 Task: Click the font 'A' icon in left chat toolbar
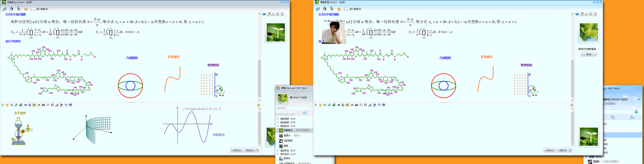pyautogui.click(x=3, y=105)
